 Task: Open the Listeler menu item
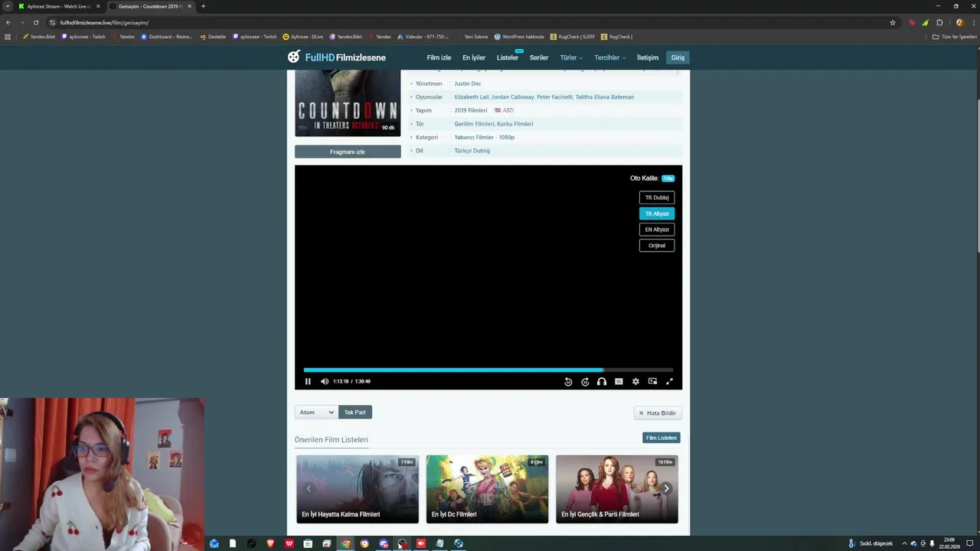point(508,57)
